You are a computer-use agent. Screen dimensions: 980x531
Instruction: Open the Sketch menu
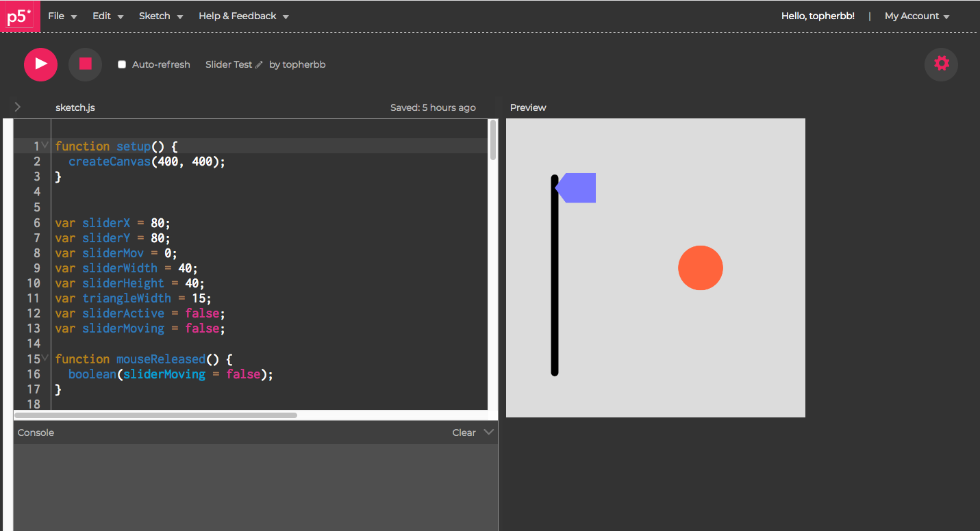tap(161, 16)
